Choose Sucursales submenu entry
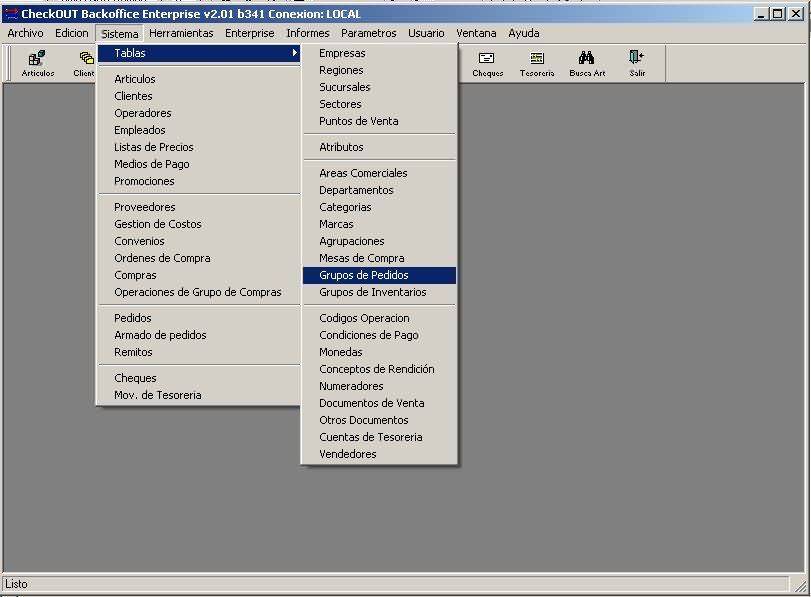The width and height of the screenshot is (811, 597). pos(379,87)
